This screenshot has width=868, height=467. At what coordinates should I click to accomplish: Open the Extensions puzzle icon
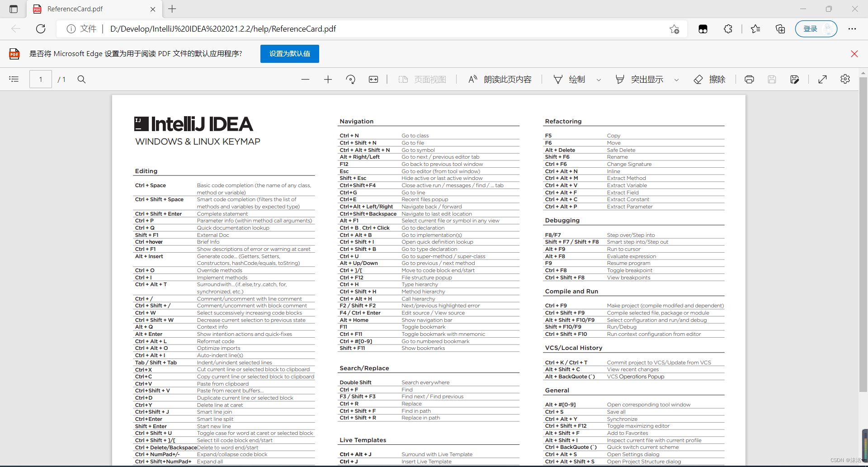pyautogui.click(x=728, y=29)
